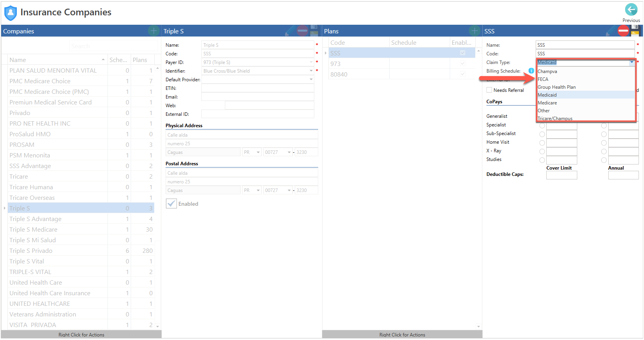Viewport: 644px width, 340px height.
Task: Save Triple S company with floppy icon
Action: [x=314, y=31]
